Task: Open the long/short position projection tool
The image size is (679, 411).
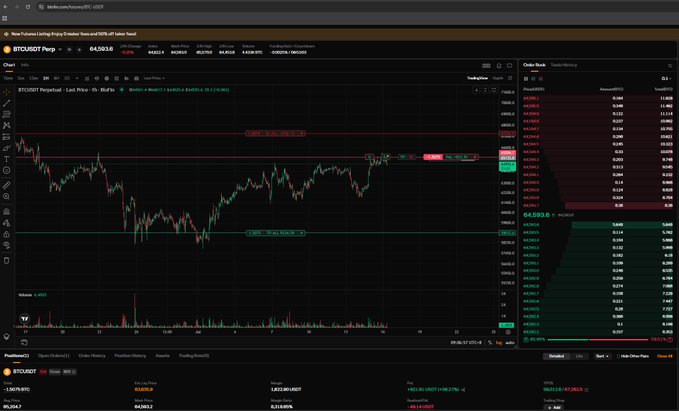Action: [x=6, y=137]
